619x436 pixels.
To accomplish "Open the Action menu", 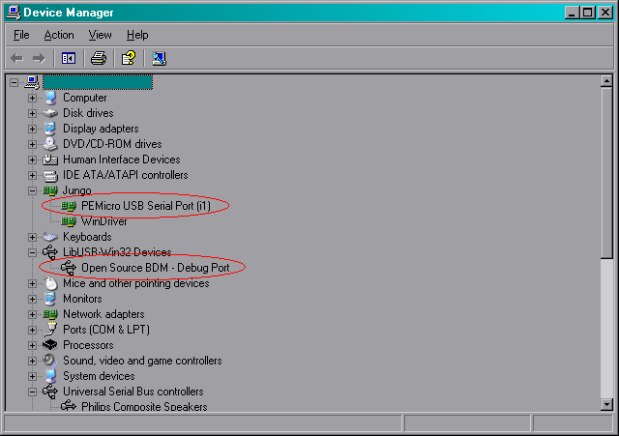I will point(59,35).
